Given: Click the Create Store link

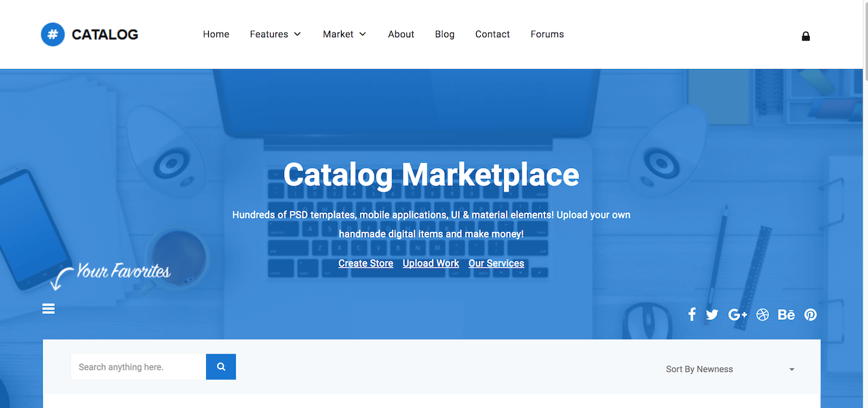Looking at the screenshot, I should tap(366, 264).
